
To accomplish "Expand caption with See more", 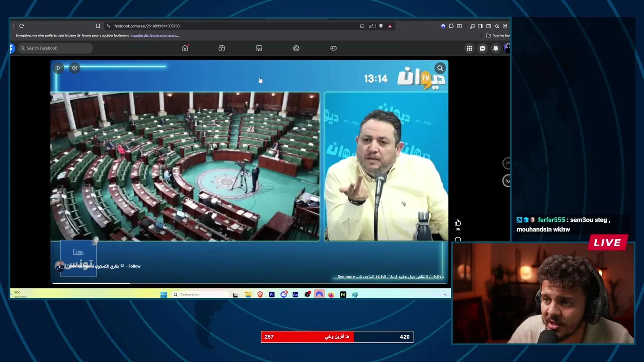I will point(346,277).
